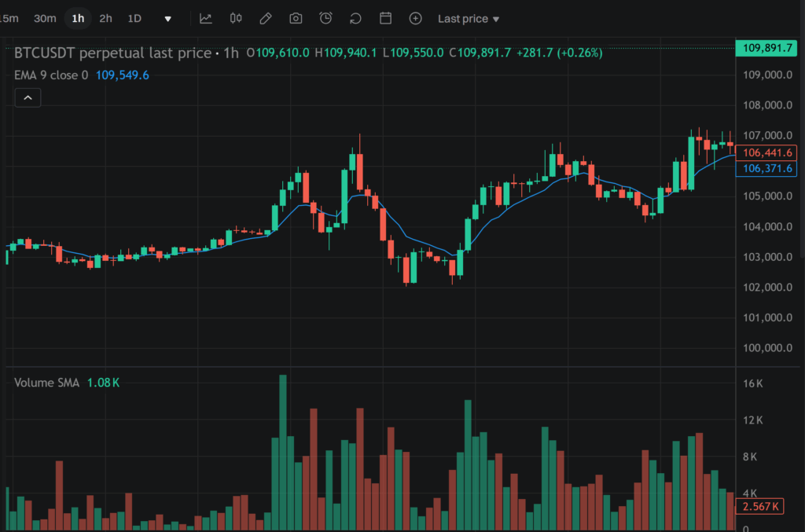The width and height of the screenshot is (805, 532).
Task: Click the red 106,441.6 price label
Action: [x=768, y=152]
